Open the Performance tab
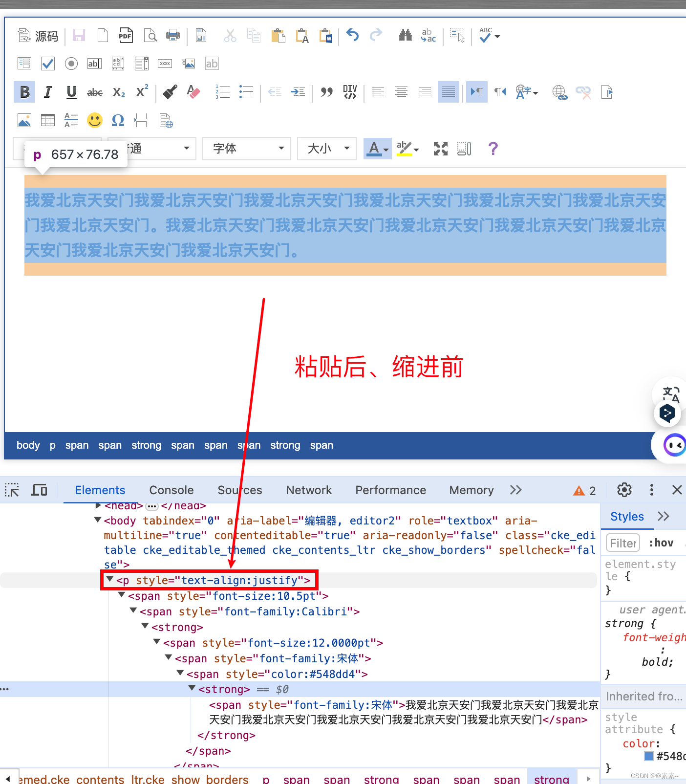 click(390, 490)
